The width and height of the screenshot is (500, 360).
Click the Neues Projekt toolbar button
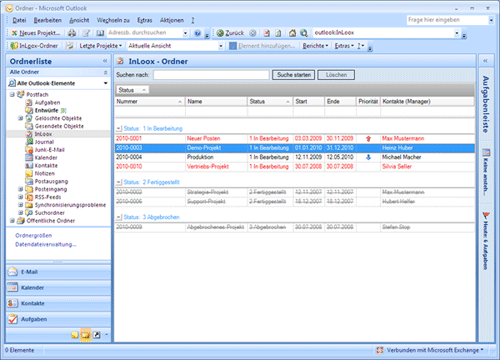point(36,33)
